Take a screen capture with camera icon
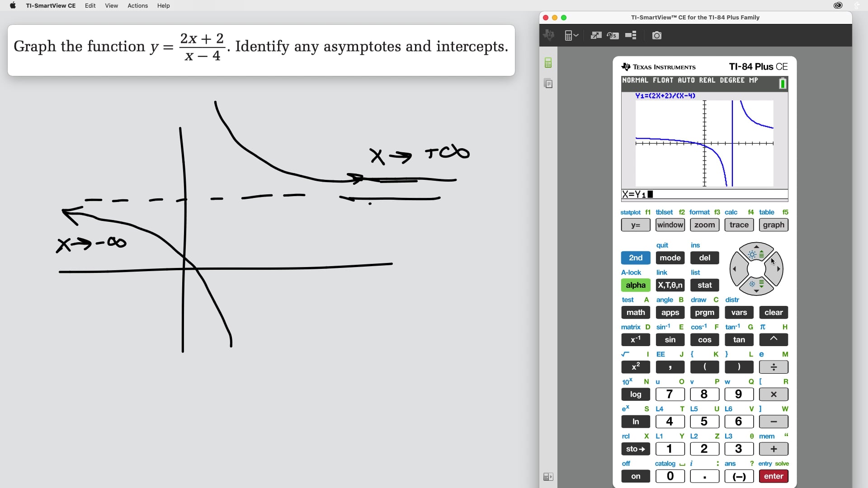This screenshot has width=868, height=488. 657,35
